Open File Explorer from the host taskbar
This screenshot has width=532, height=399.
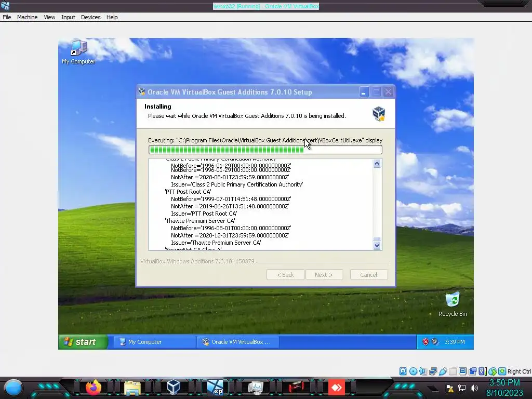click(132, 388)
